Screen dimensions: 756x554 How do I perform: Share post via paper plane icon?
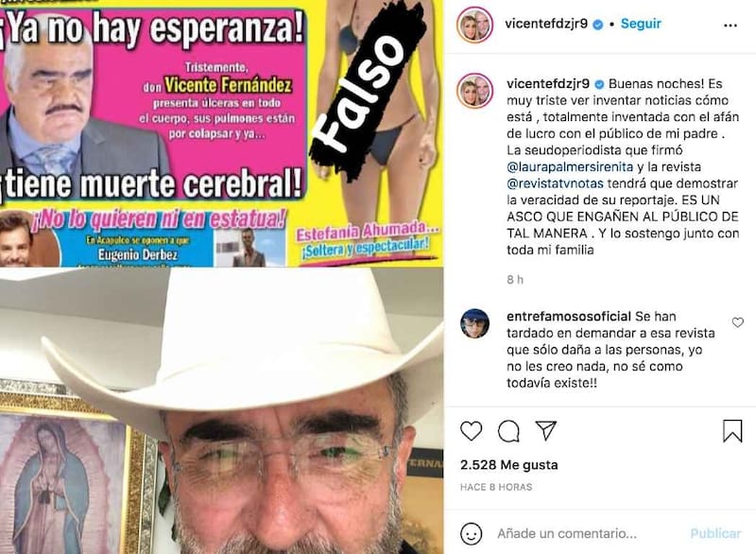(x=546, y=430)
